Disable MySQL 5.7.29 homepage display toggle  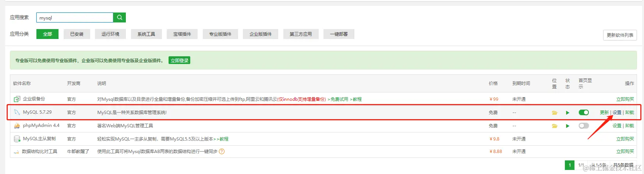tap(584, 112)
